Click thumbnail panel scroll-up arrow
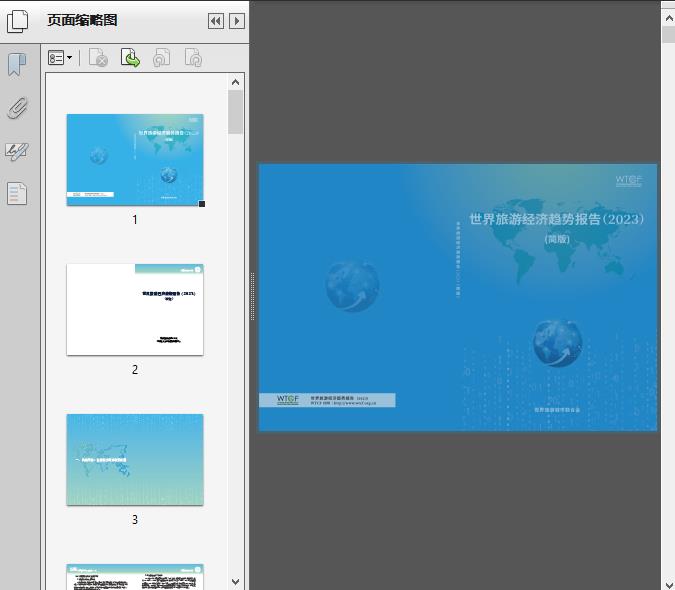The image size is (675, 590). click(x=235, y=82)
